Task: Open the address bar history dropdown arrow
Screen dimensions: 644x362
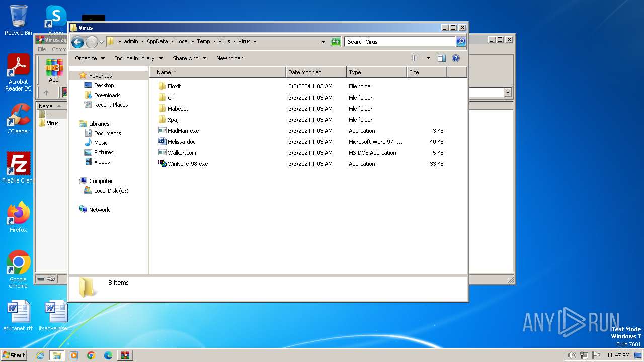Action: coord(323,42)
